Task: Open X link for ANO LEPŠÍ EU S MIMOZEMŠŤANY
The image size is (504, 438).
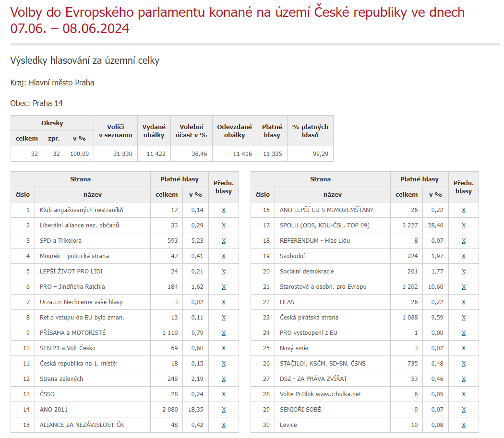Action: [x=464, y=210]
